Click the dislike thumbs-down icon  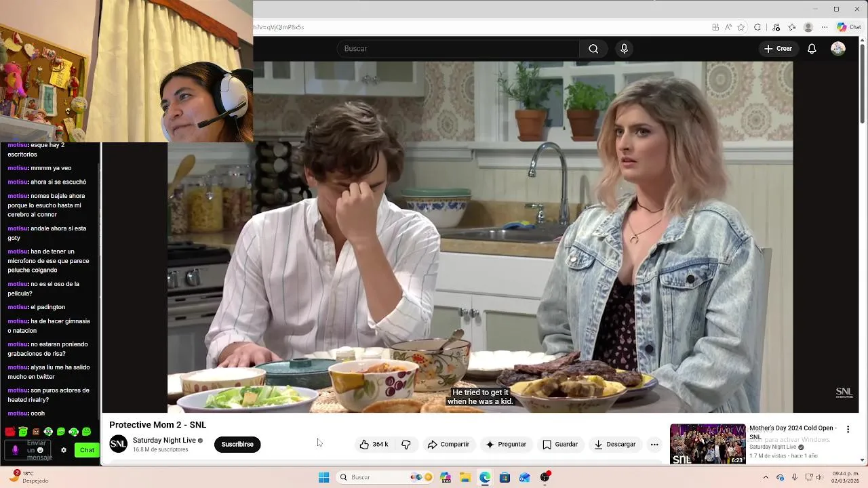(x=406, y=445)
